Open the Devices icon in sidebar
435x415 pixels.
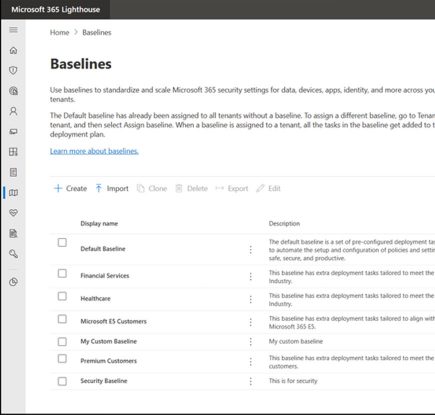pyautogui.click(x=13, y=131)
